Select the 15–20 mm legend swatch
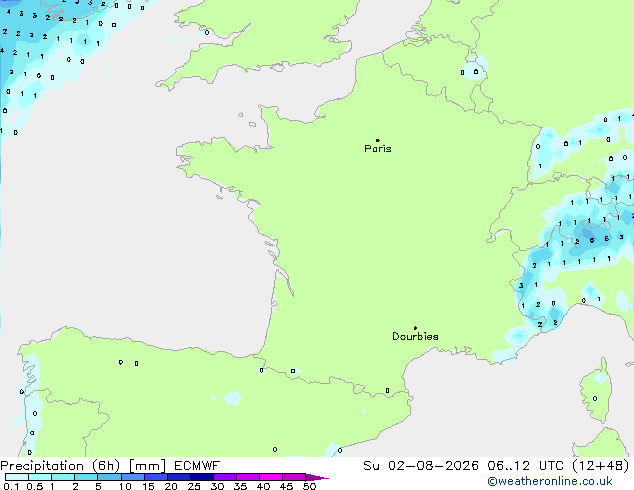Screen dimensions: 634x490 (x=155, y=477)
